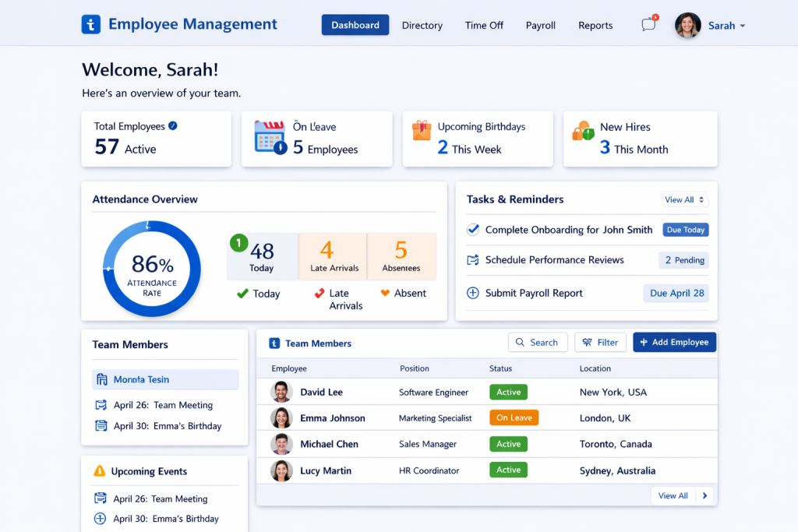Screen dimensions: 798x532
Task: Click the plus icon beside Submit Payroll Report
Action: pyautogui.click(x=473, y=293)
